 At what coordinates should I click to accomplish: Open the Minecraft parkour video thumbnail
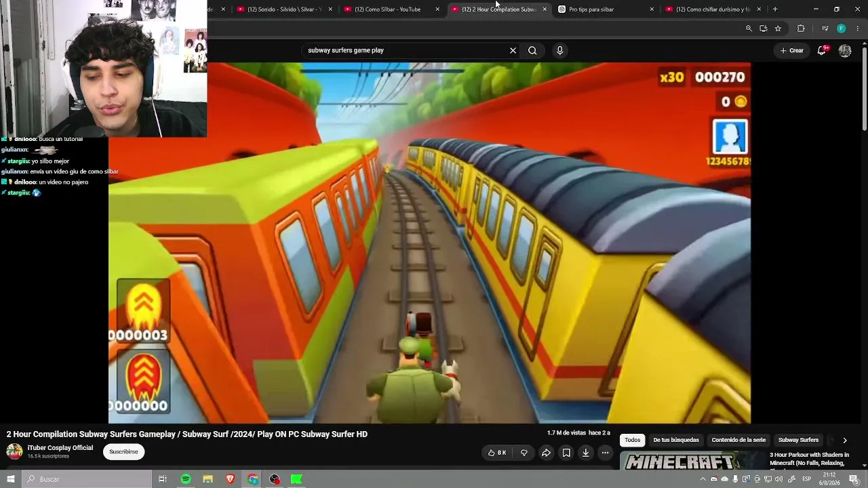coord(692,460)
